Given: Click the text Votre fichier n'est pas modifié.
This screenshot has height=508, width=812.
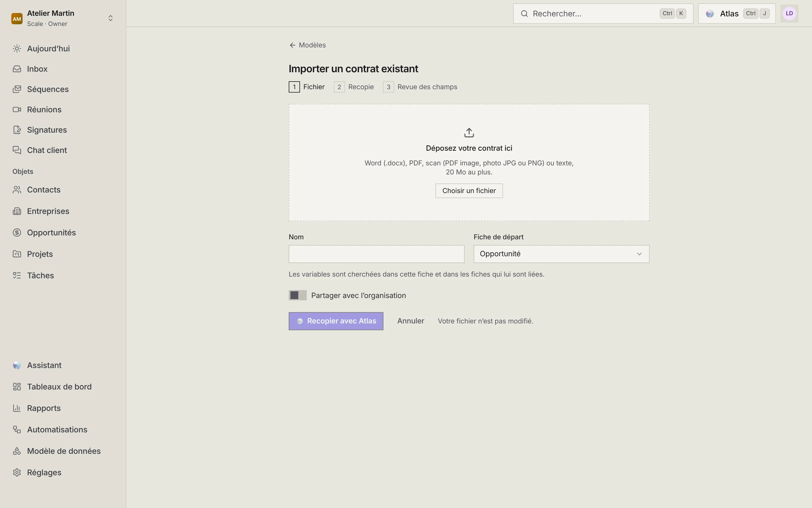Looking at the screenshot, I should 486,321.
